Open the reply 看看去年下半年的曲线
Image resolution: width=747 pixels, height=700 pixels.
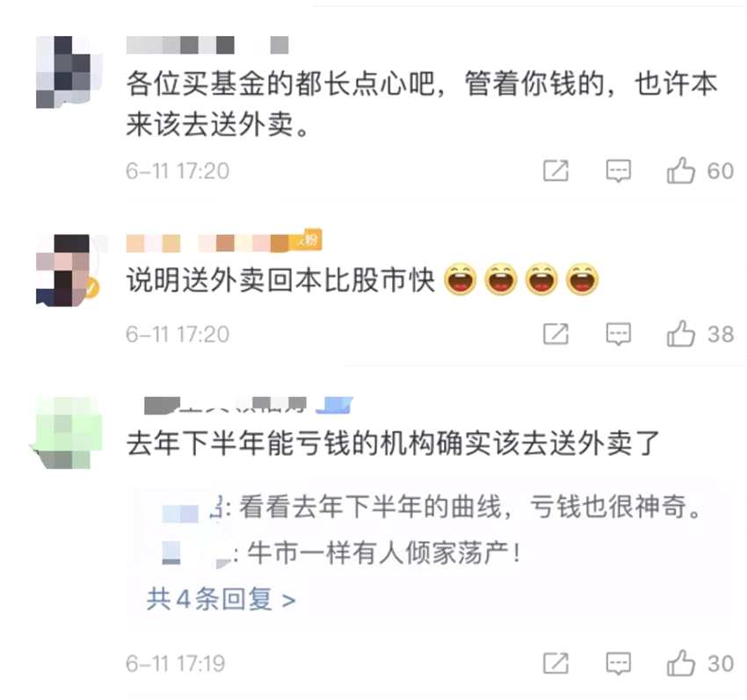(x=432, y=507)
